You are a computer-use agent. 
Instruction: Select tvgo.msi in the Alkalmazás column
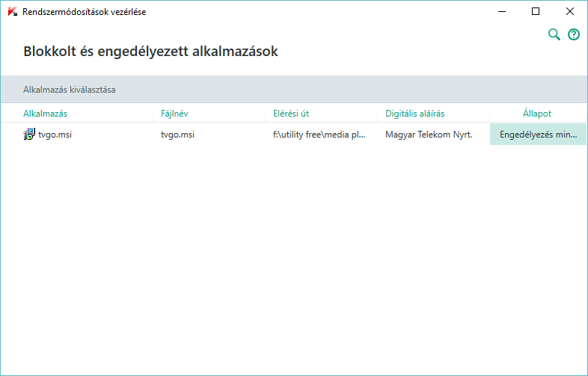coord(55,135)
